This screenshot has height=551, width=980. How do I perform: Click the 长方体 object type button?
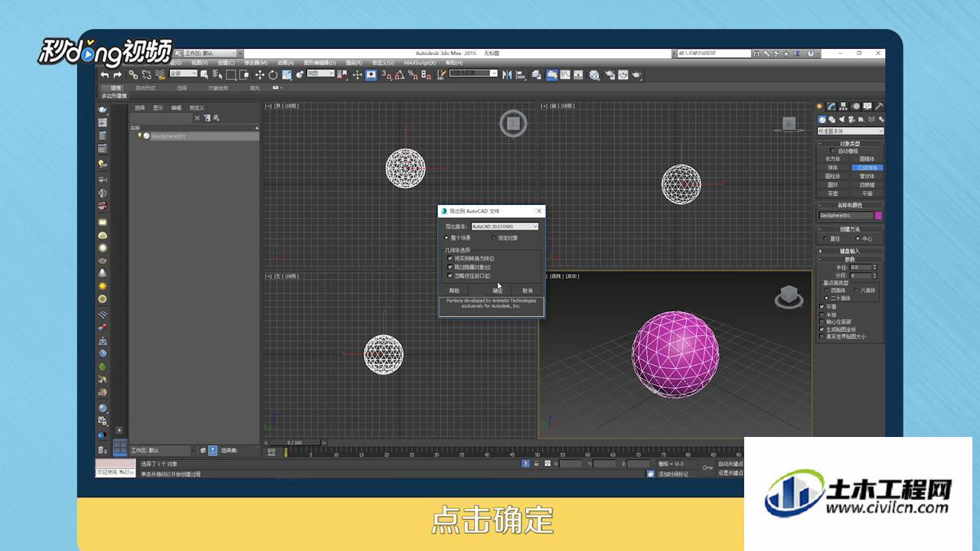833,159
